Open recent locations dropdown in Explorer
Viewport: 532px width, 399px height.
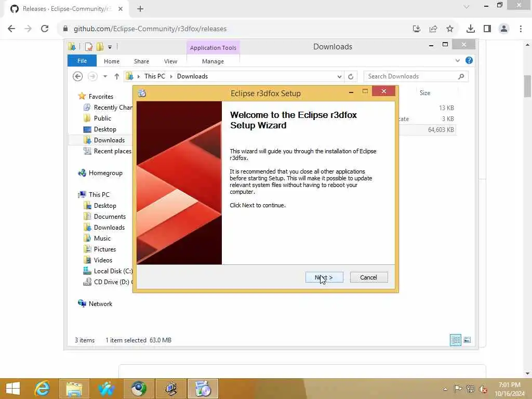point(105,76)
